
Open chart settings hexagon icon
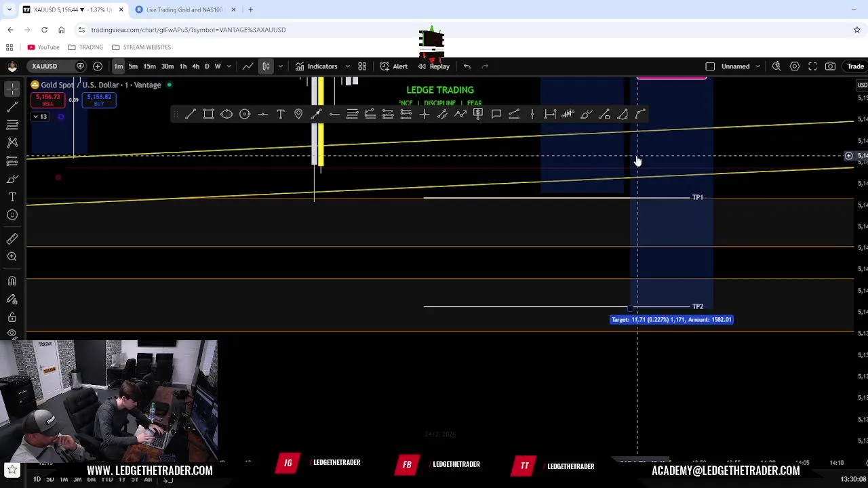click(x=794, y=66)
